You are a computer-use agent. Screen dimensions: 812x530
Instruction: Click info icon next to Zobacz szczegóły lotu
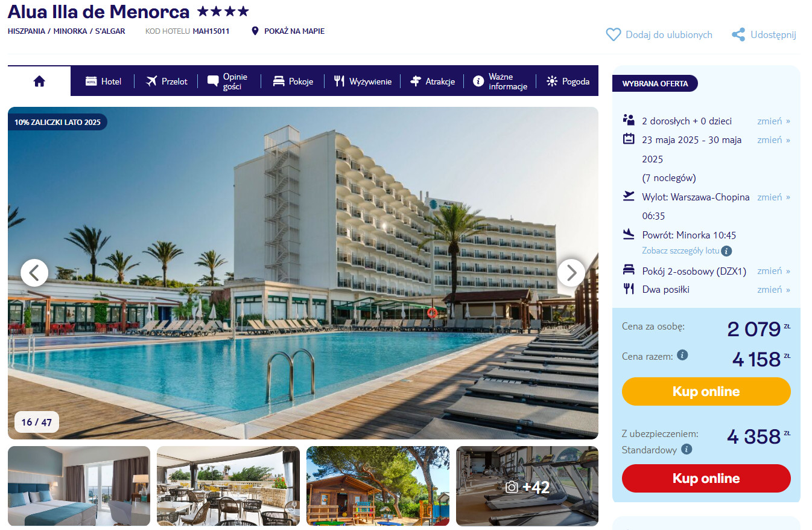point(726,251)
